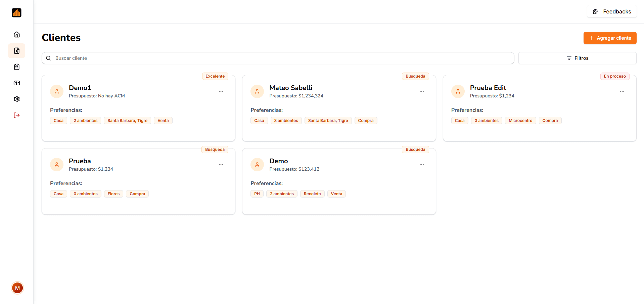Open the M user avatar
Viewport: 644px width, 304px height.
[17, 288]
